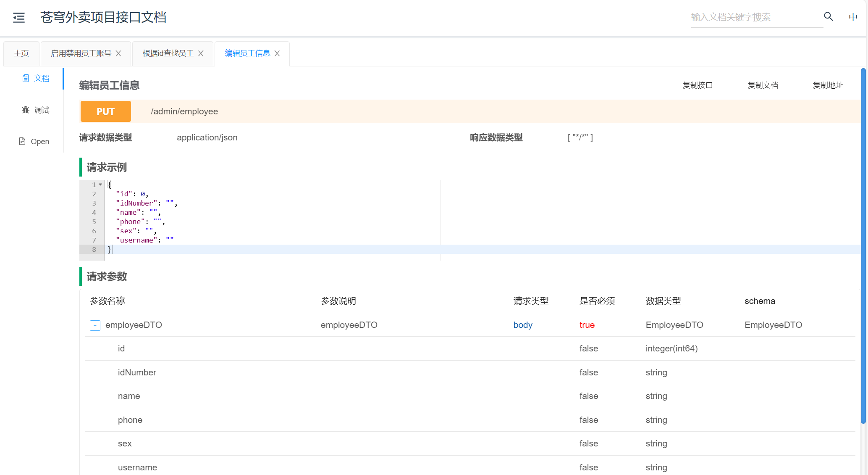The height and width of the screenshot is (475, 868).
Task: Select the 启用禁用员工账号 tab
Action: 81,53
